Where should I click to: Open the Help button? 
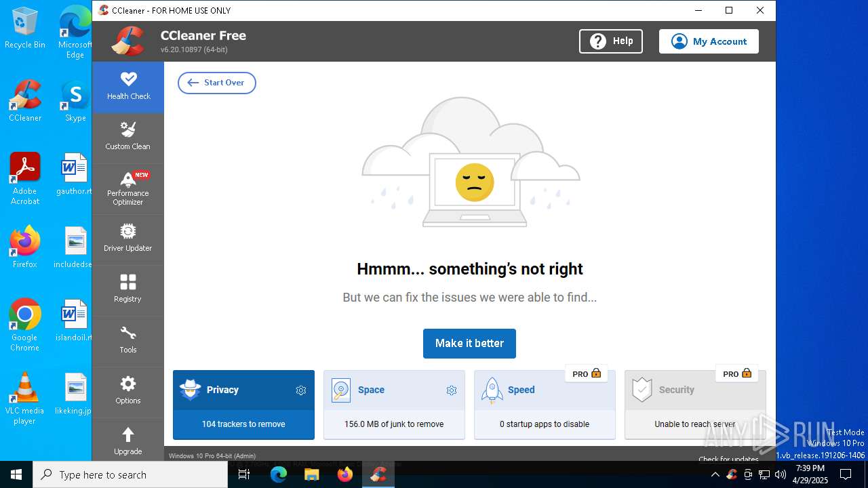[611, 41]
